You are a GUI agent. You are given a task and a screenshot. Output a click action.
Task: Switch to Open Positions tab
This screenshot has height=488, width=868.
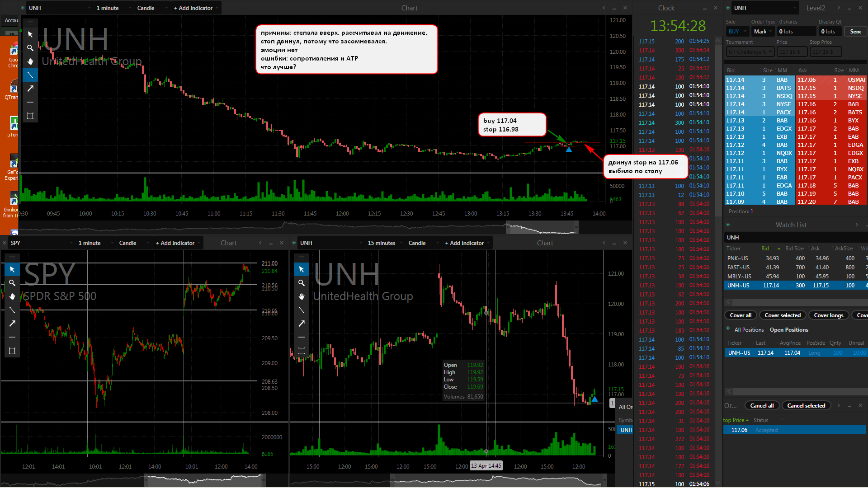(789, 330)
